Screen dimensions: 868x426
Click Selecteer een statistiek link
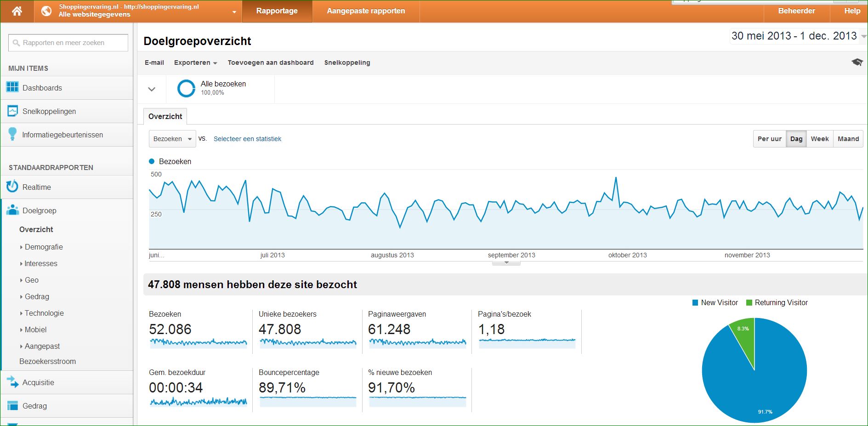[x=247, y=139]
